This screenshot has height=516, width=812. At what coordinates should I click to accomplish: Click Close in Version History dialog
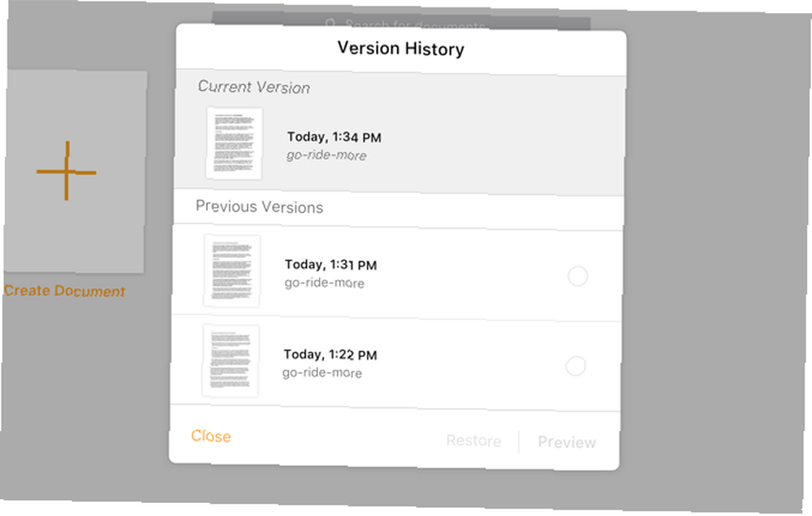click(211, 436)
